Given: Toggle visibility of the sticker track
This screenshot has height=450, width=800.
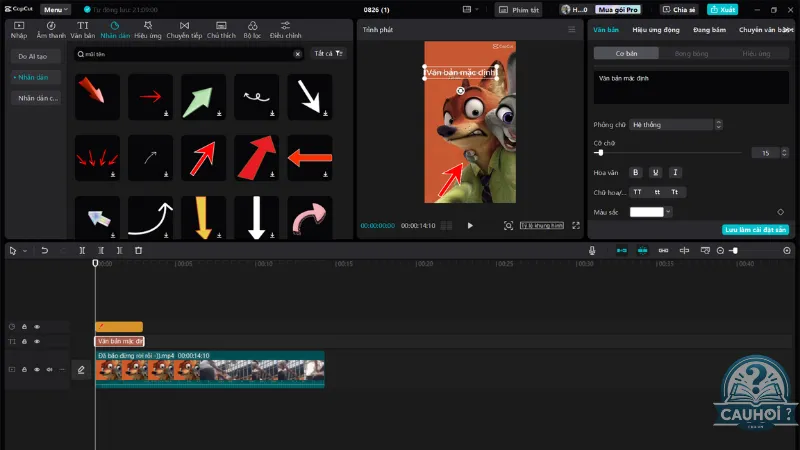Looking at the screenshot, I should [37, 327].
